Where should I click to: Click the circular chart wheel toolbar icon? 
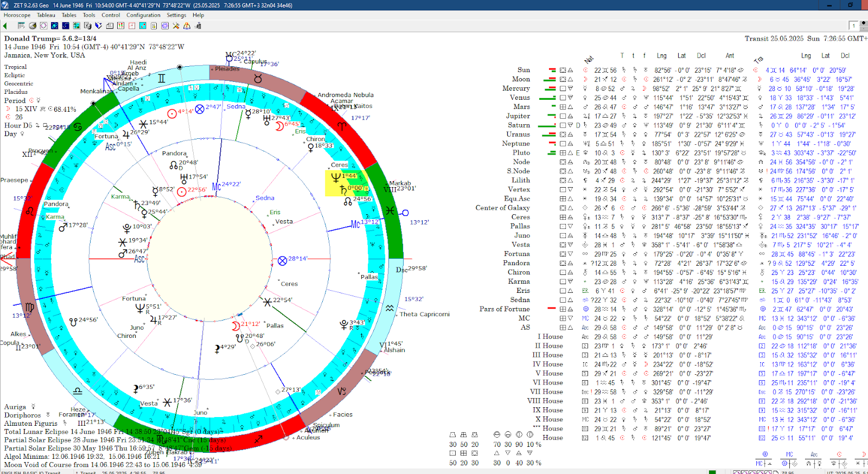click(x=43, y=25)
